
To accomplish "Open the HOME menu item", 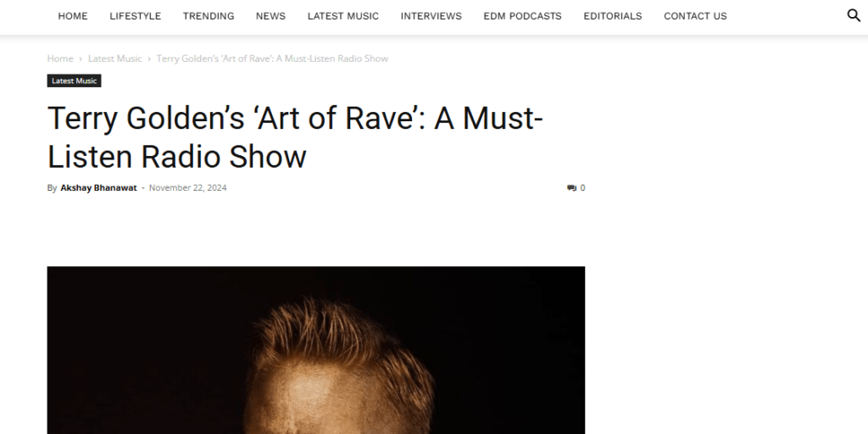I will coord(73,16).
